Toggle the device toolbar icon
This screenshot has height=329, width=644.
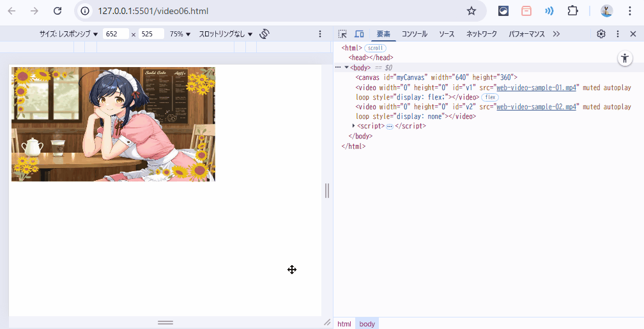pyautogui.click(x=359, y=34)
